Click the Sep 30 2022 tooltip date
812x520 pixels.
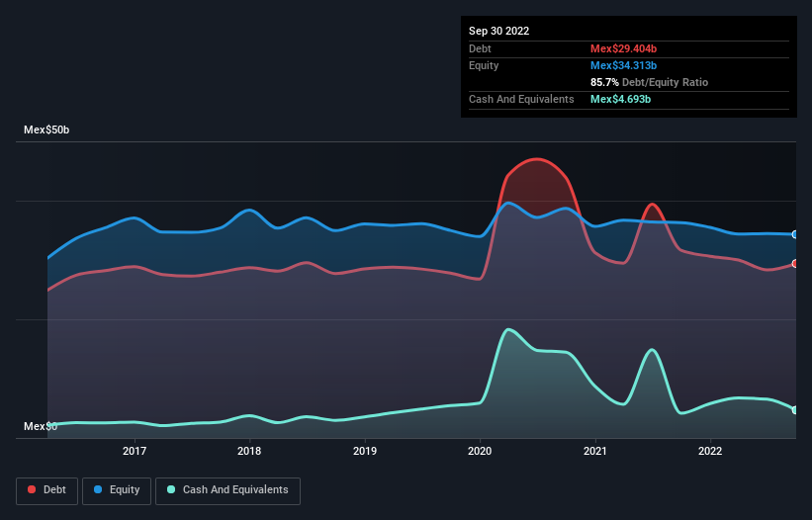point(499,31)
